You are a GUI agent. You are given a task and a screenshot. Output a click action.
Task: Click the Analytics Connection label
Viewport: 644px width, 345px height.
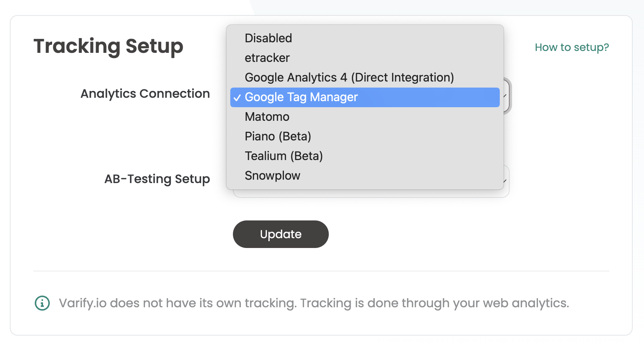point(145,94)
